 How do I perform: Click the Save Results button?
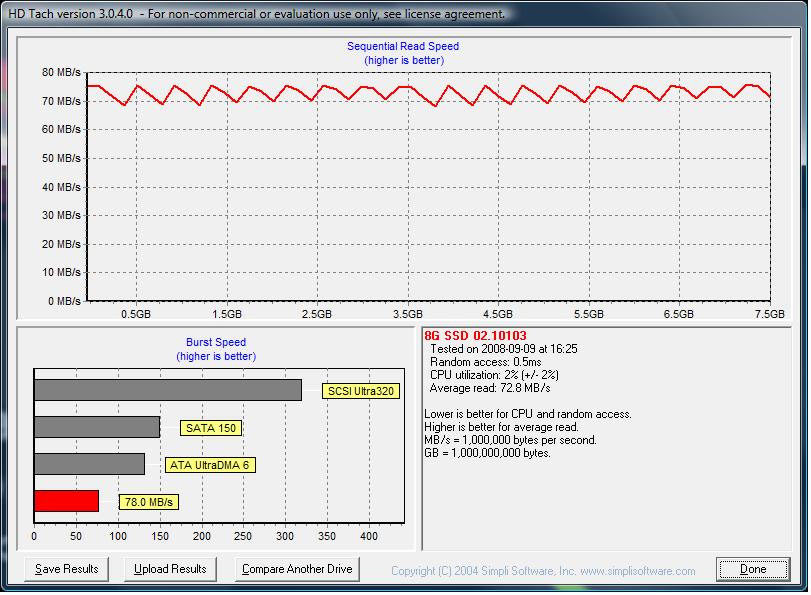click(x=66, y=569)
